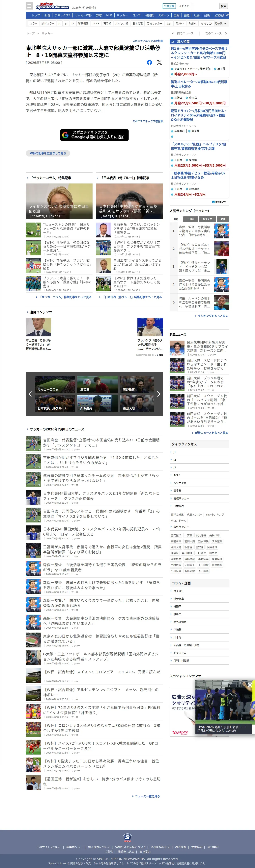Share the article on Facebook

click(x=149, y=62)
